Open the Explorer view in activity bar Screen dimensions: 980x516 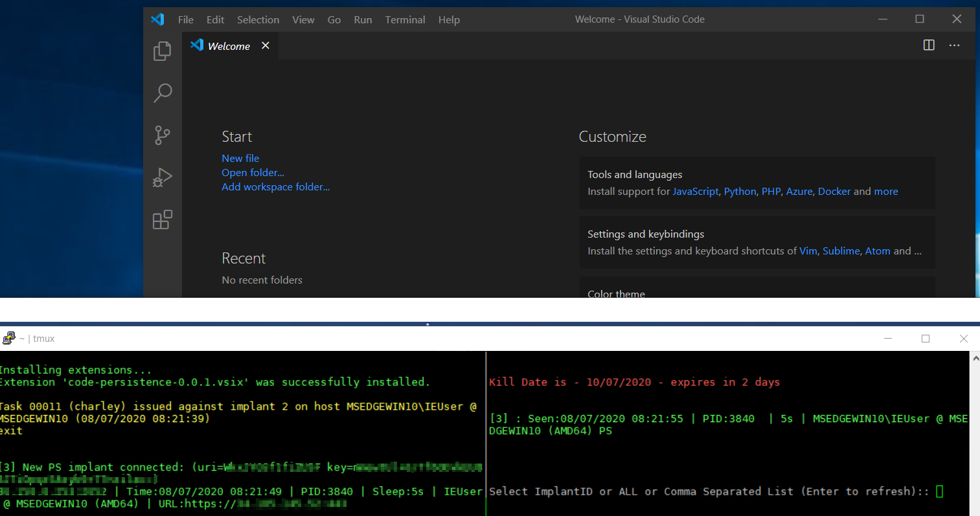point(162,51)
